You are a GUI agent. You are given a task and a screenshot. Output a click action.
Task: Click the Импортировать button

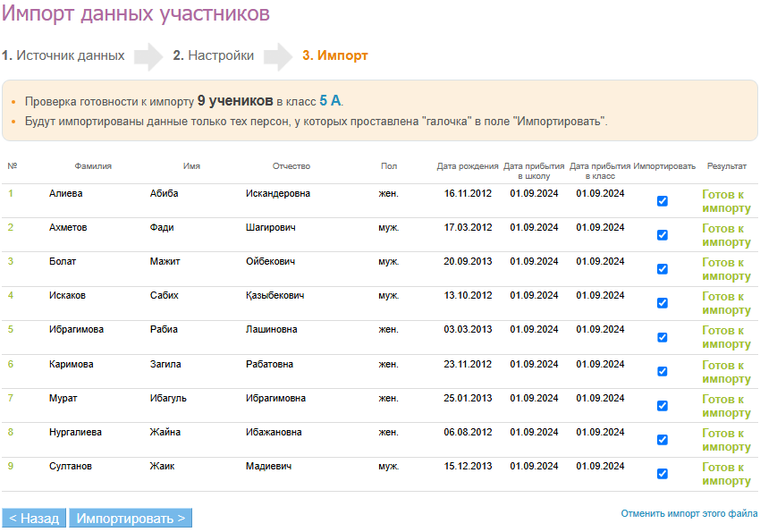click(x=131, y=519)
